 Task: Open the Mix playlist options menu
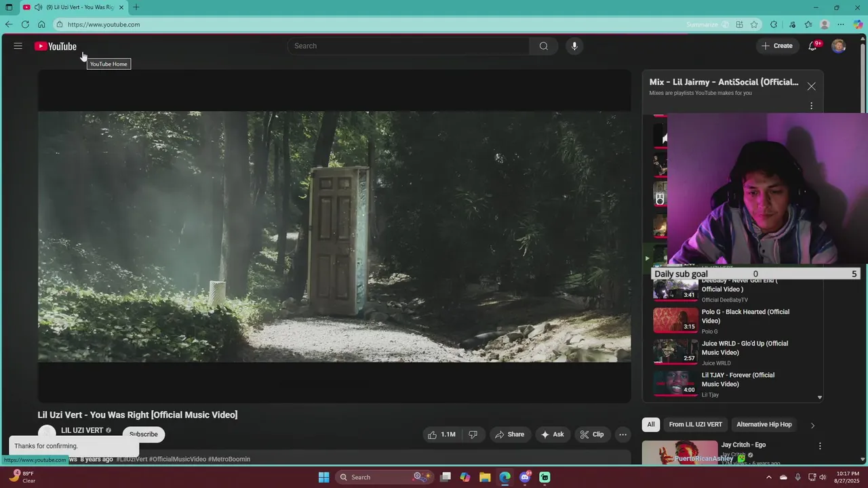point(811,106)
